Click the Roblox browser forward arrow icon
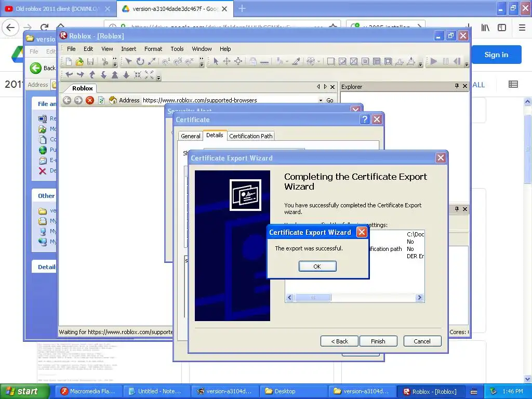Image resolution: width=532 pixels, height=399 pixels. tap(78, 100)
